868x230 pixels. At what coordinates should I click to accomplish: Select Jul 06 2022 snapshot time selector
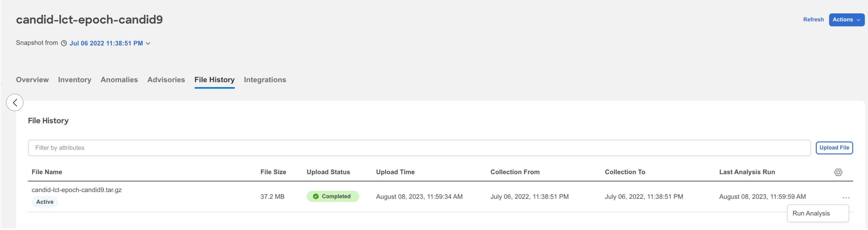click(x=106, y=43)
